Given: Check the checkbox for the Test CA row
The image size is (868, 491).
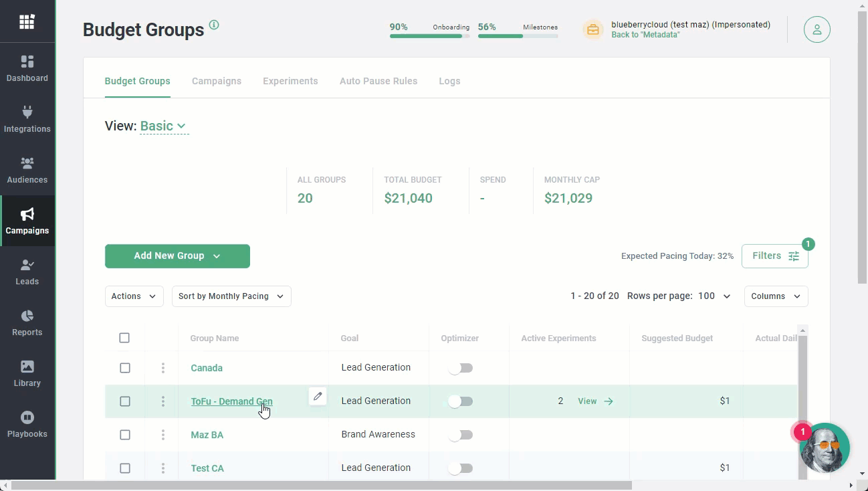Looking at the screenshot, I should pos(124,468).
